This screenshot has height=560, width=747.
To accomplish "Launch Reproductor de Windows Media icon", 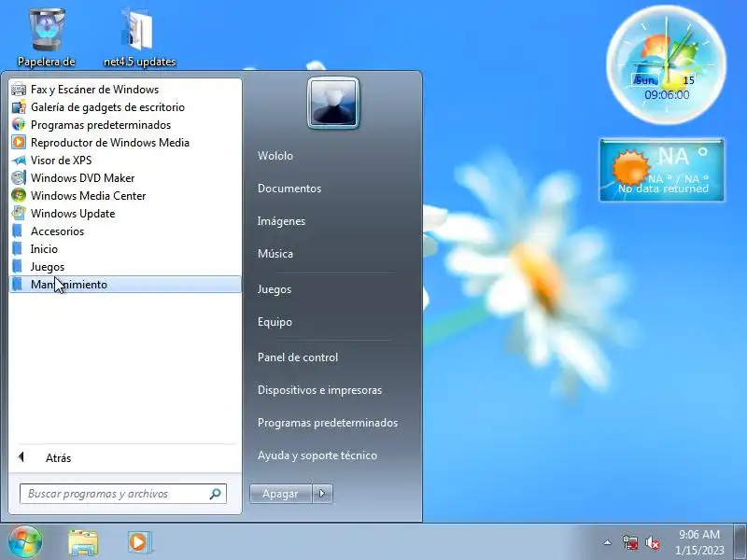I will 19,143.
